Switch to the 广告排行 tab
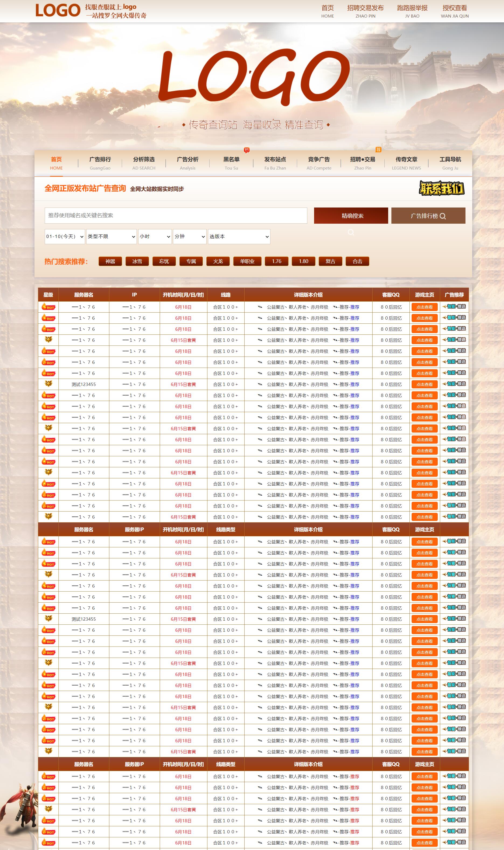The width and height of the screenshot is (504, 850). (100, 163)
